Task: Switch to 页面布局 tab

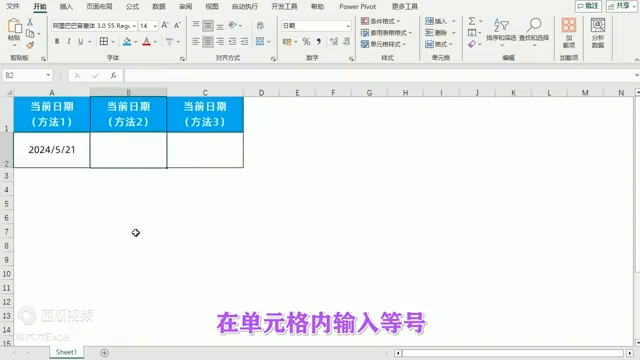Action: (x=99, y=6)
